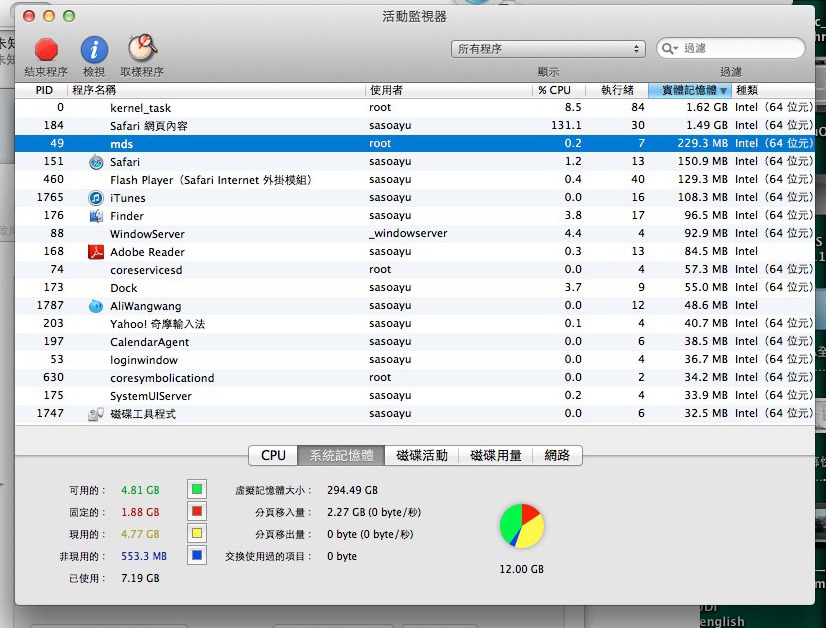This screenshot has width=826, height=628.
Task: Click the _windowserver user cell
Action: pos(408,233)
